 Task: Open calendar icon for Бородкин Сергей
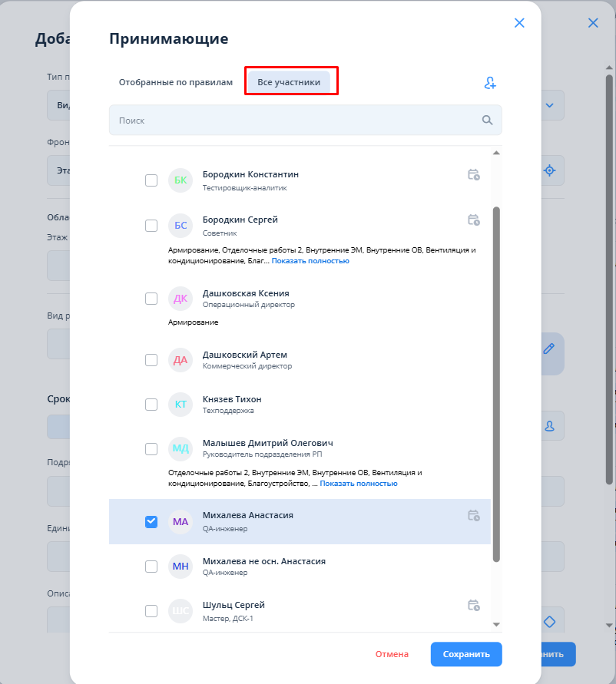474,220
